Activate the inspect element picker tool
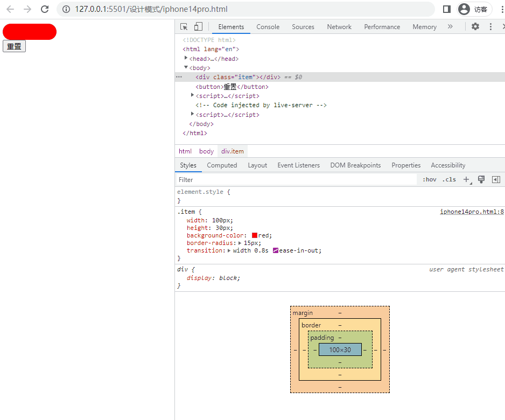Viewport: 505px width, 420px height. pos(184,27)
